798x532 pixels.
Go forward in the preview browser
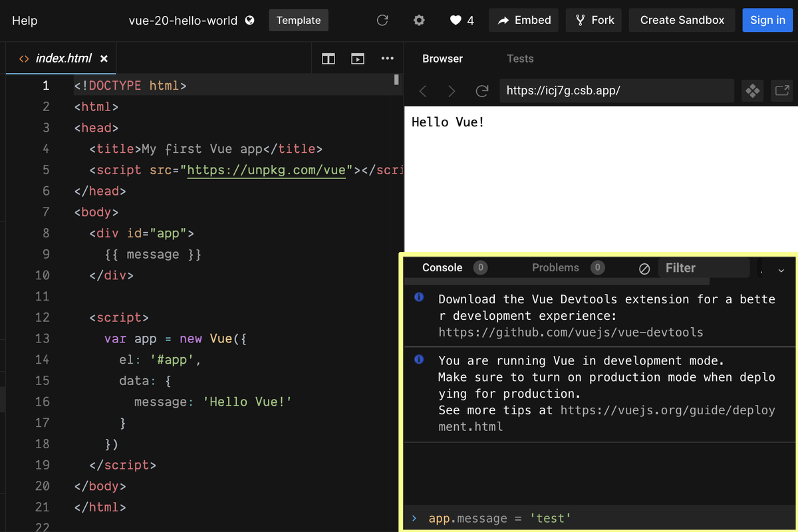click(452, 90)
